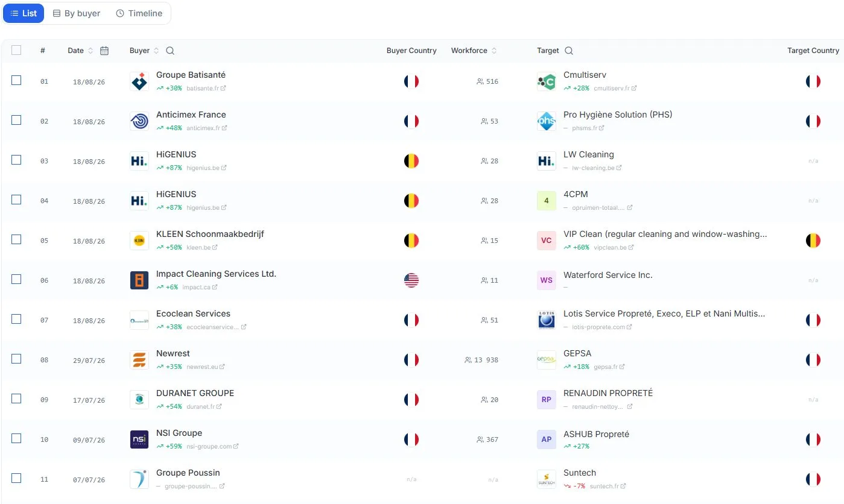Tick the checkbox for row 08 Newrest
The height and width of the screenshot is (504, 844).
point(16,359)
